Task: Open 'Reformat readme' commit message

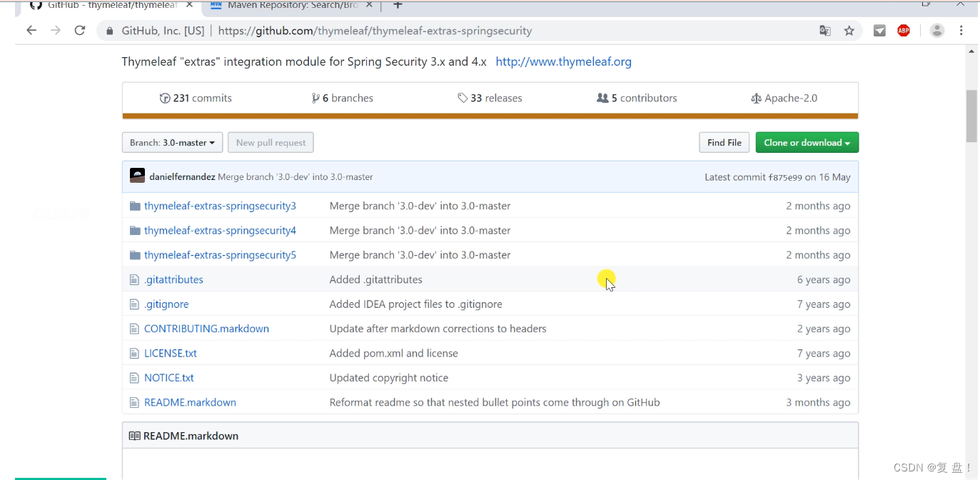Action: point(495,402)
